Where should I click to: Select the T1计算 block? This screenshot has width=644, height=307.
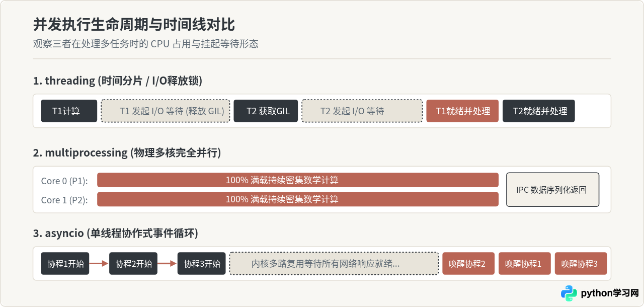pos(69,111)
